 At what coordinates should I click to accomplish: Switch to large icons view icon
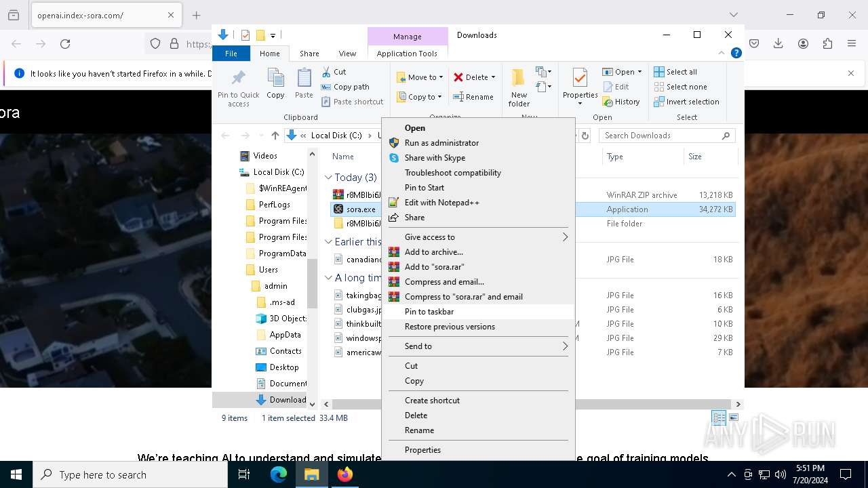pyautogui.click(x=733, y=418)
